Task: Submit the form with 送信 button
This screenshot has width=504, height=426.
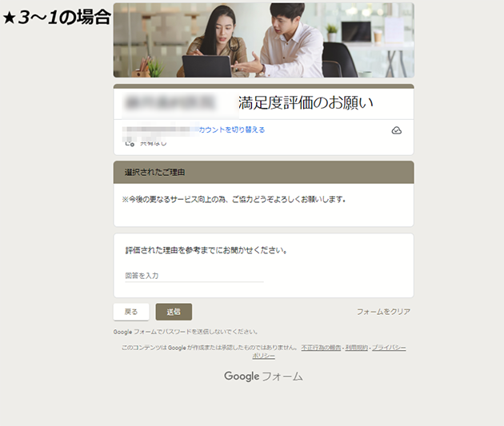Action: point(174,312)
